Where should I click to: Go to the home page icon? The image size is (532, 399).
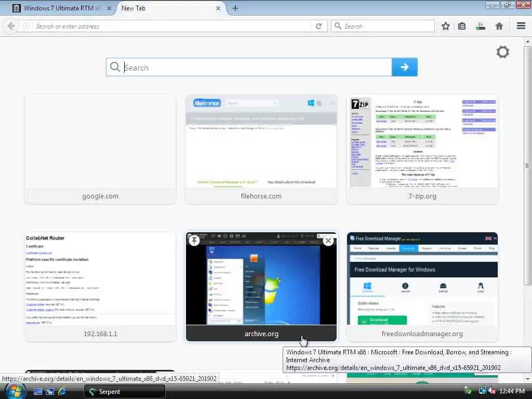pos(499,26)
